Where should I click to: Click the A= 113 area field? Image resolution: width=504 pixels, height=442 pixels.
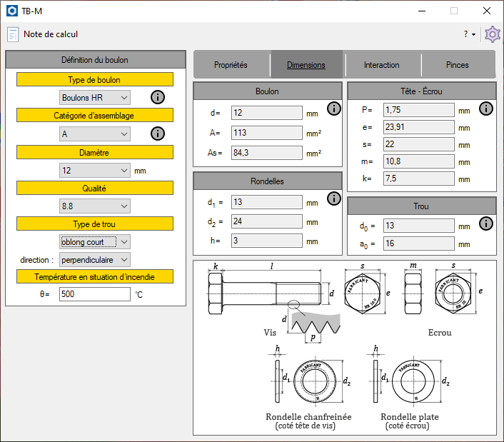(266, 133)
